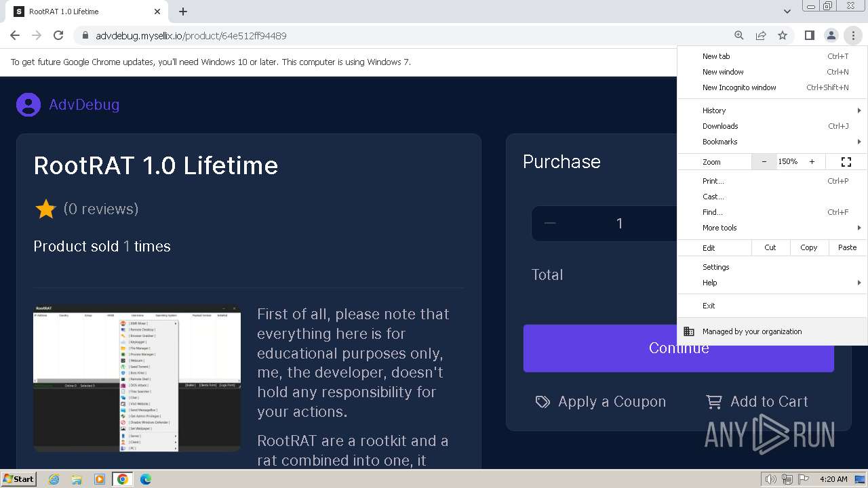Click the AdvDebug shop avatar icon
The height and width of the screenshot is (488, 868).
(28, 104)
